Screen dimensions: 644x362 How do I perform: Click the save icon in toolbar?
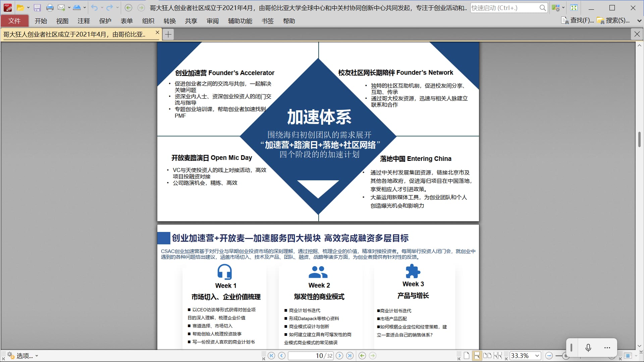pos(37,8)
